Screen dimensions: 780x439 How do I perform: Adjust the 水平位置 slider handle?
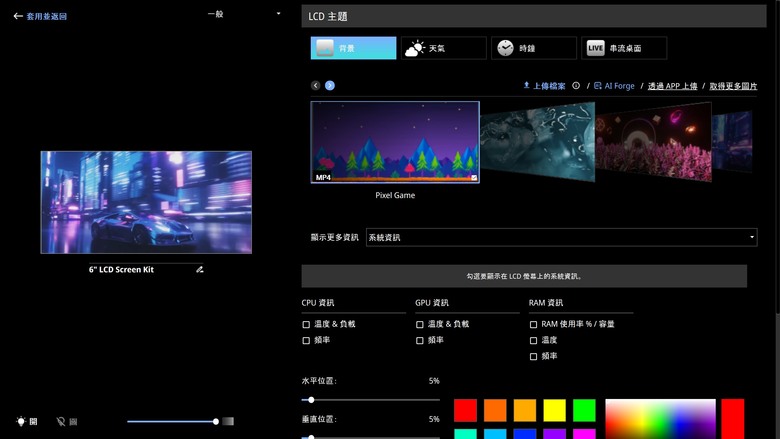[311, 400]
